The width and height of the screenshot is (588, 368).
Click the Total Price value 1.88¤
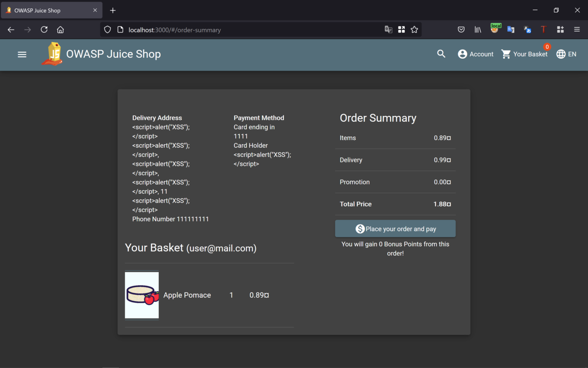(x=442, y=204)
